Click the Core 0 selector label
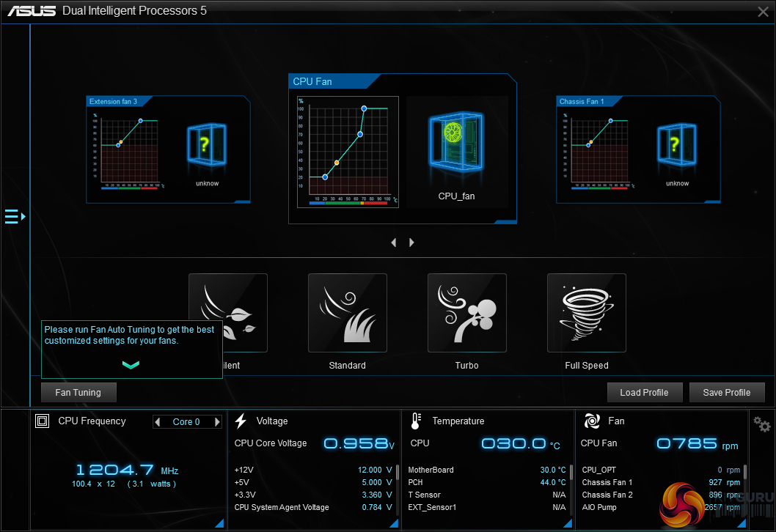This screenshot has width=776, height=532. coord(186,422)
